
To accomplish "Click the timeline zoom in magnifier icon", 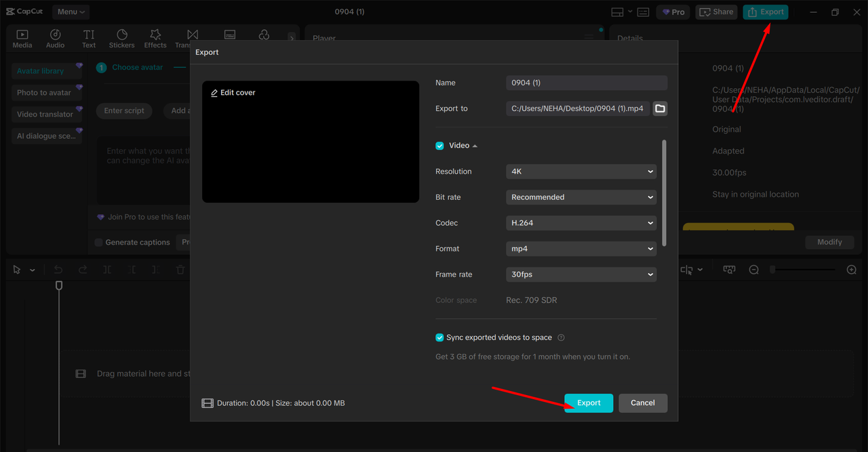I will (852, 270).
